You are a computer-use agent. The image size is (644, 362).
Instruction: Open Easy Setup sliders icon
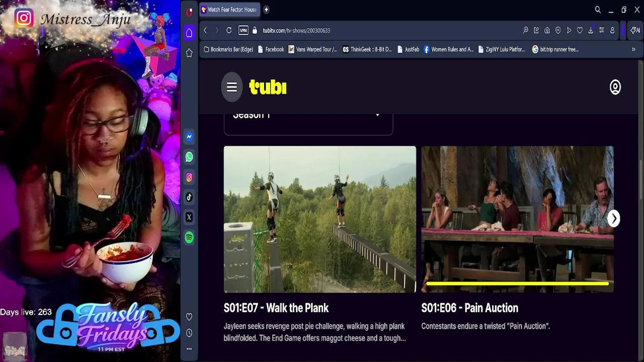click(x=601, y=31)
